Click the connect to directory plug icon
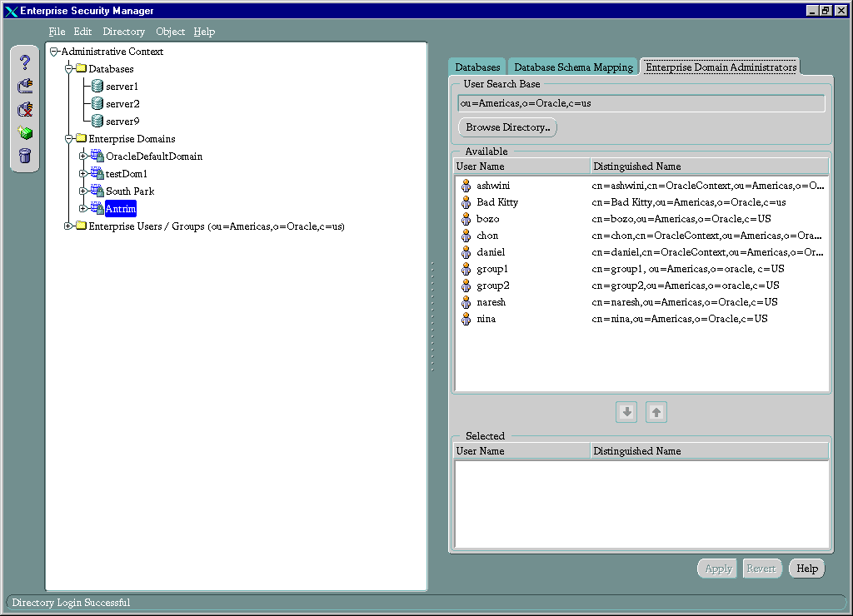The image size is (853, 616). click(x=25, y=85)
